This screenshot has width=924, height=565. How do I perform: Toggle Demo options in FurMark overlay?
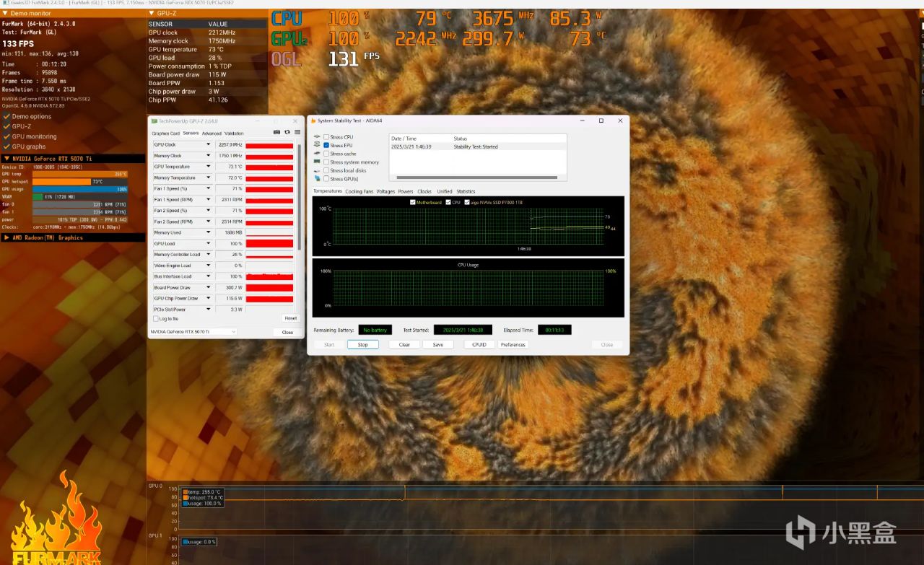(x=6, y=116)
